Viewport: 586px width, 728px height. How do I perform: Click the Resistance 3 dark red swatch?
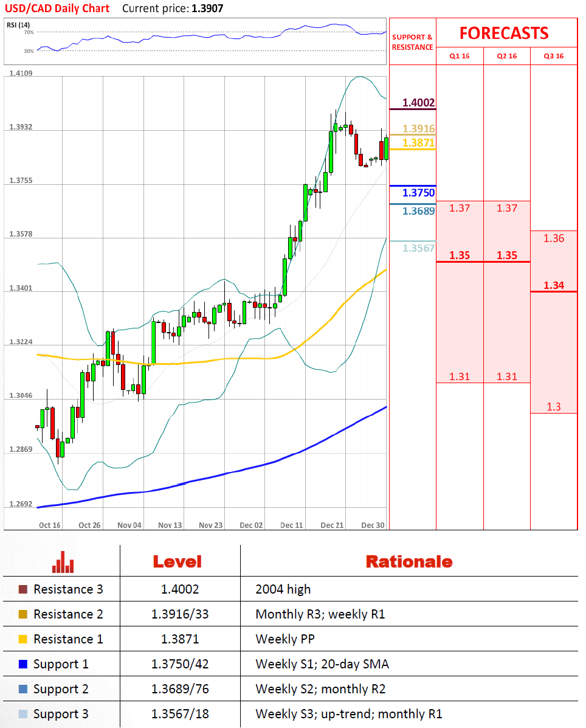click(22, 589)
